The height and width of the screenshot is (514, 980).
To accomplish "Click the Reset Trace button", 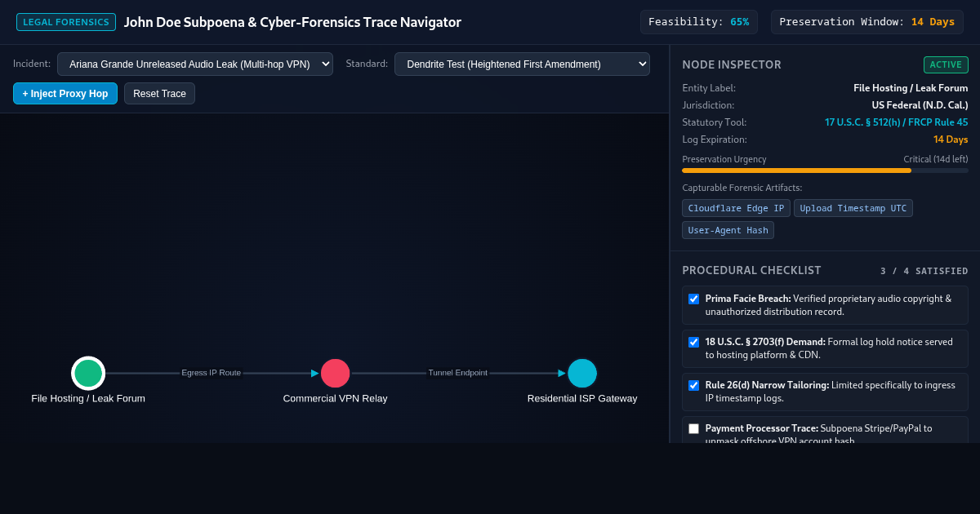I will coord(159,94).
